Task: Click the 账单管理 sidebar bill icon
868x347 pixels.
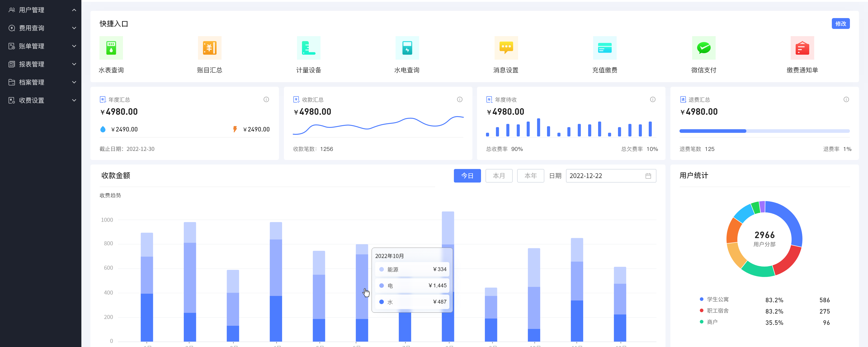Action: [12, 46]
